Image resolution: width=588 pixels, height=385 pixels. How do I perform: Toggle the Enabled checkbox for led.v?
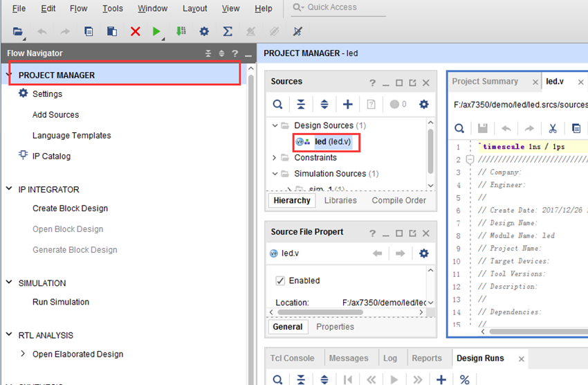pos(280,280)
